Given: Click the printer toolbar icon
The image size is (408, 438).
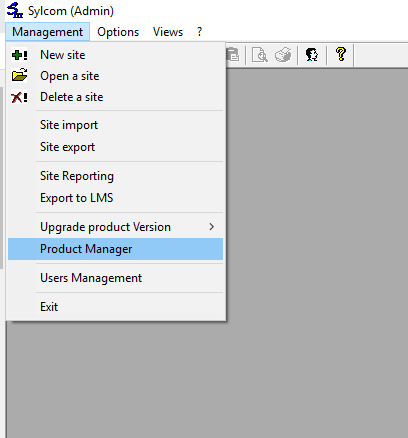Looking at the screenshot, I should (x=283, y=55).
